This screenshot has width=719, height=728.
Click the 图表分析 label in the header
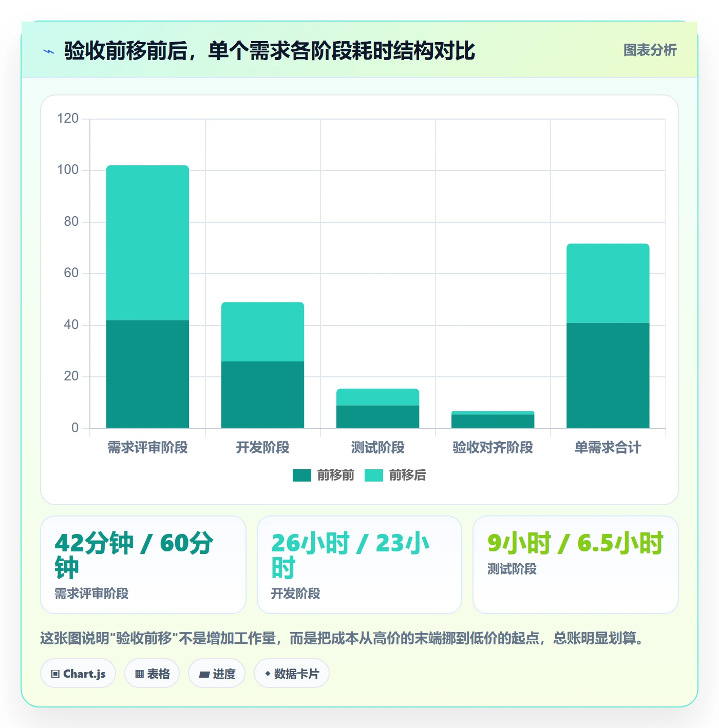point(650,50)
